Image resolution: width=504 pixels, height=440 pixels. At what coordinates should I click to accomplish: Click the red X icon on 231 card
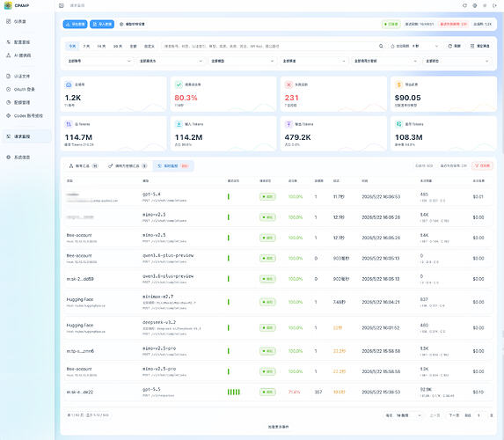point(289,84)
